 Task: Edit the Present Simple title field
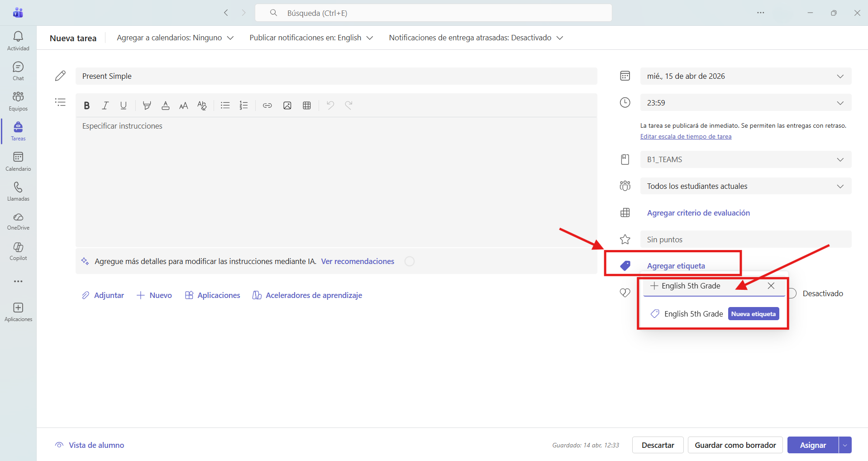[x=336, y=76]
